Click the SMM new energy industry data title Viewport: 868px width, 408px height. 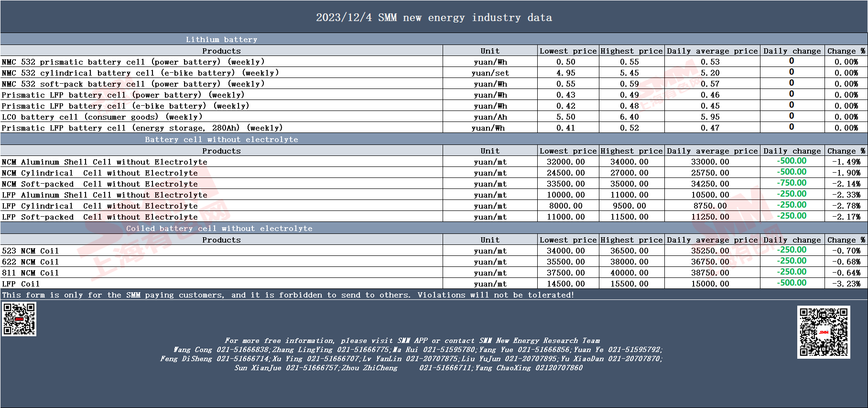[434, 18]
